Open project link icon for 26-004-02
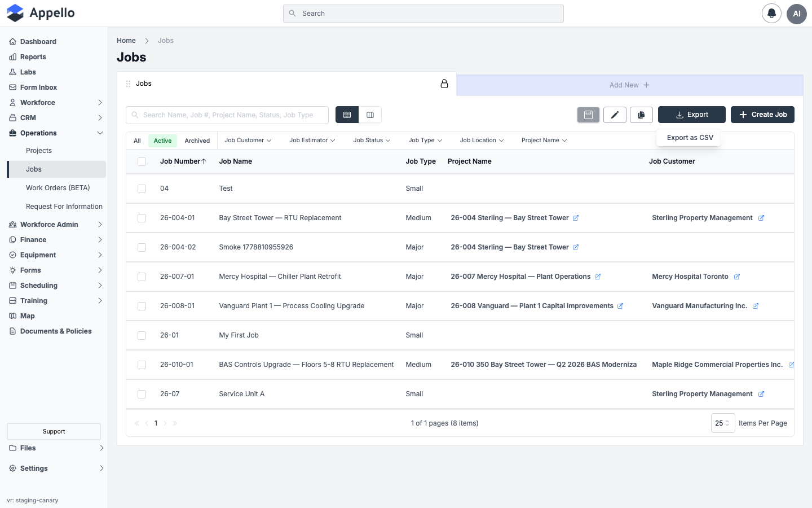The height and width of the screenshot is (508, 812). tap(576, 247)
